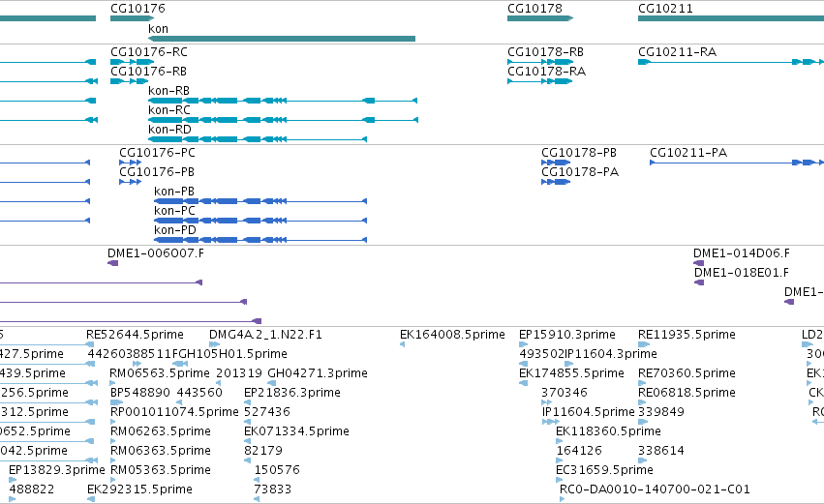The width and height of the screenshot is (824, 504).
Task: Select the 339849 EST label
Action: 661,413
